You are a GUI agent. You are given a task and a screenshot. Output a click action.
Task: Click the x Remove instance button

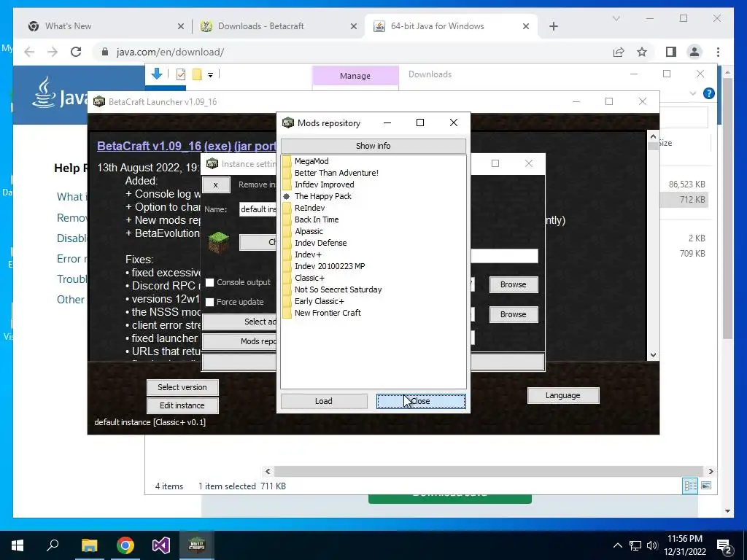(x=216, y=184)
